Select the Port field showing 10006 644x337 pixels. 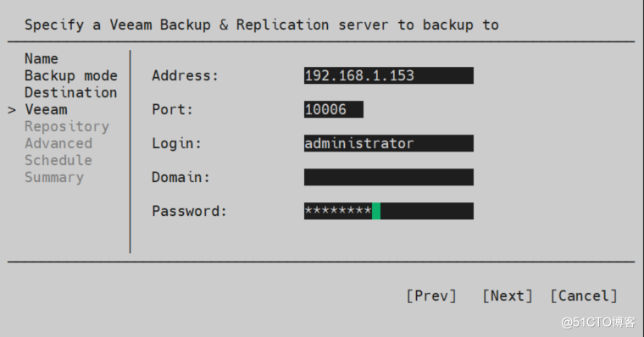tap(334, 109)
